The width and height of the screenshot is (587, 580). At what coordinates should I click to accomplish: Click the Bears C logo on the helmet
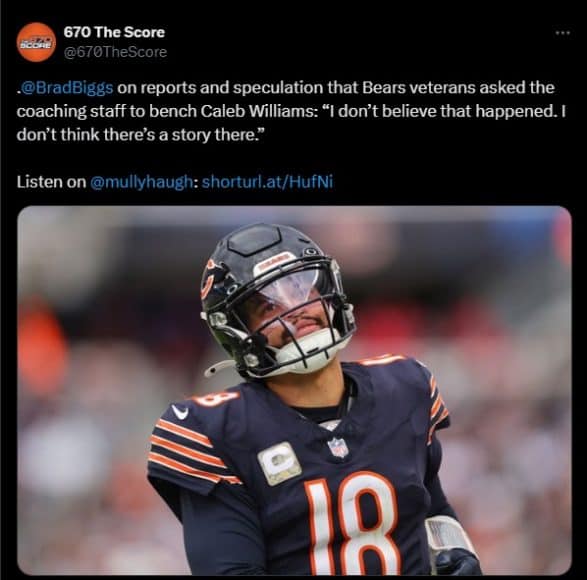point(210,279)
